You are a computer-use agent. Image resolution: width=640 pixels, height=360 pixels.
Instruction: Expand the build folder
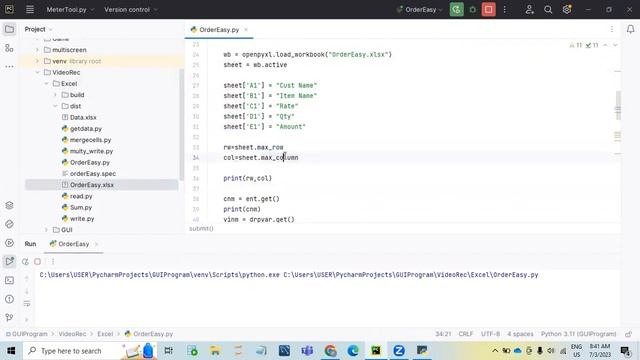(x=55, y=95)
